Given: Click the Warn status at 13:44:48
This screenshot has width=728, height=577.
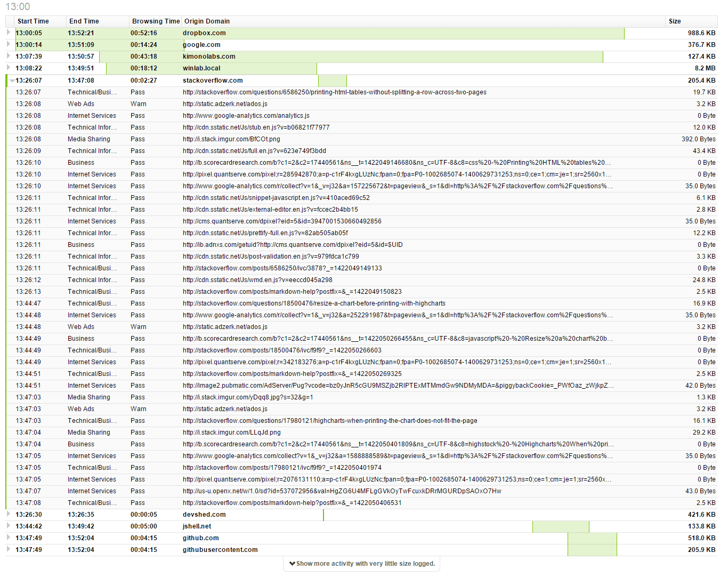Looking at the screenshot, I should pos(139,327).
